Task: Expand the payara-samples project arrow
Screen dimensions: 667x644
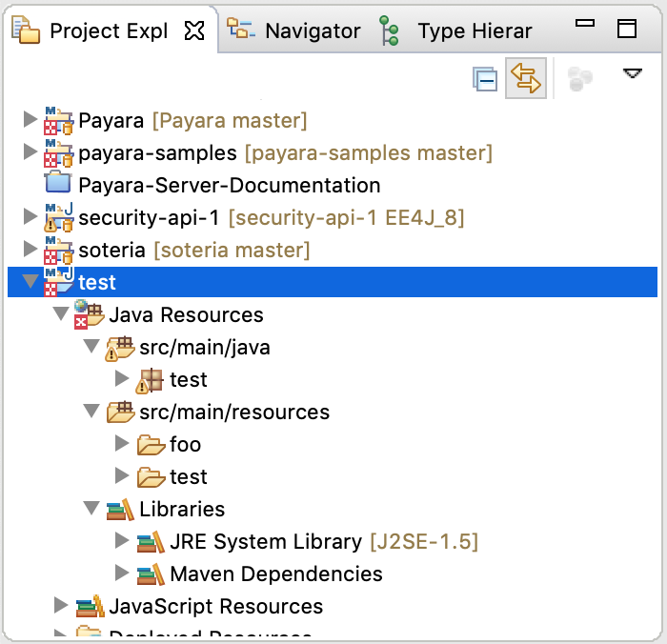Action: [30, 152]
